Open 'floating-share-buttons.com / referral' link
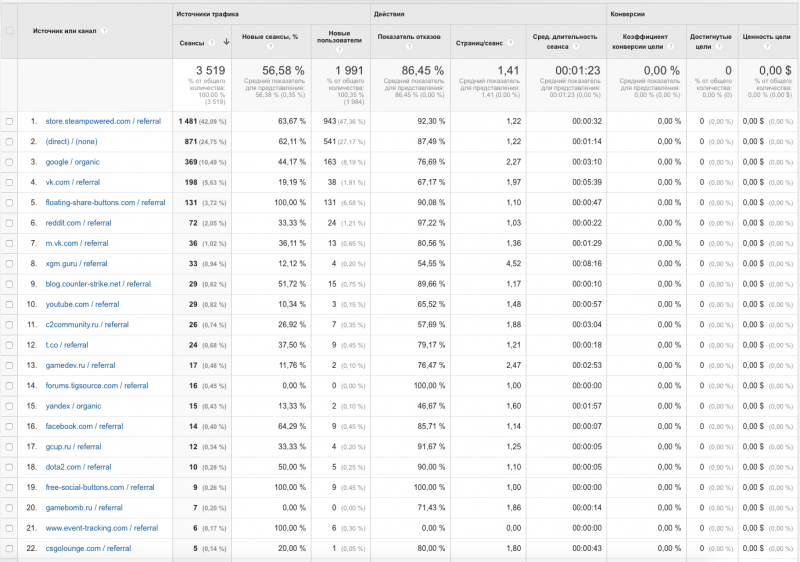This screenshot has width=800, height=562. point(105,202)
